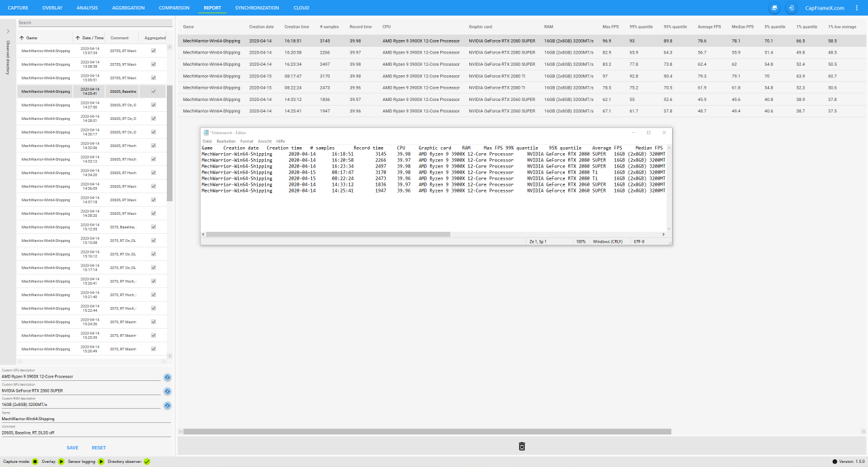Screen dimensions: 868x467
Task: Open the Format menu in Editor
Action: 247,141
